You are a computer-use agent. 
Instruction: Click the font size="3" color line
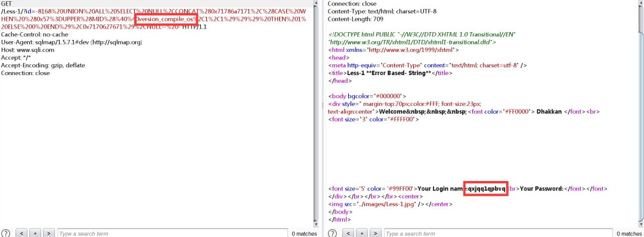pos(373,120)
